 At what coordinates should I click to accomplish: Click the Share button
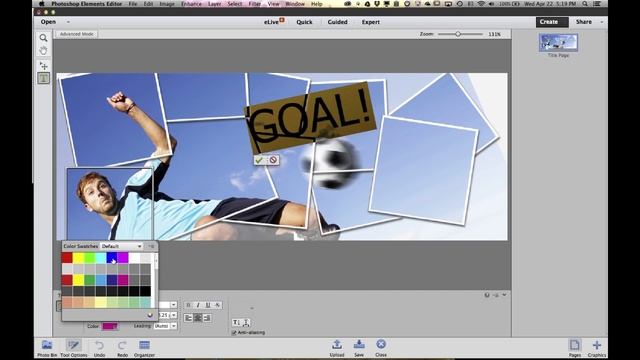(x=584, y=22)
